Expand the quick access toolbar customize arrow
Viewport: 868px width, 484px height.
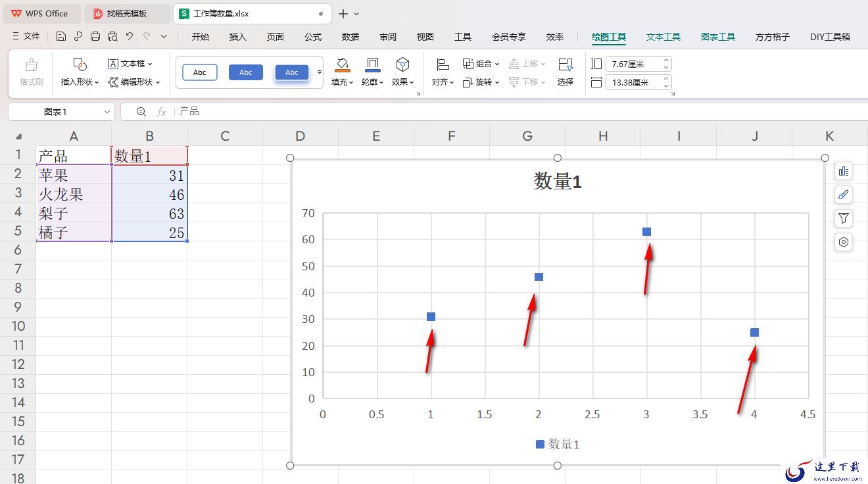(x=164, y=37)
